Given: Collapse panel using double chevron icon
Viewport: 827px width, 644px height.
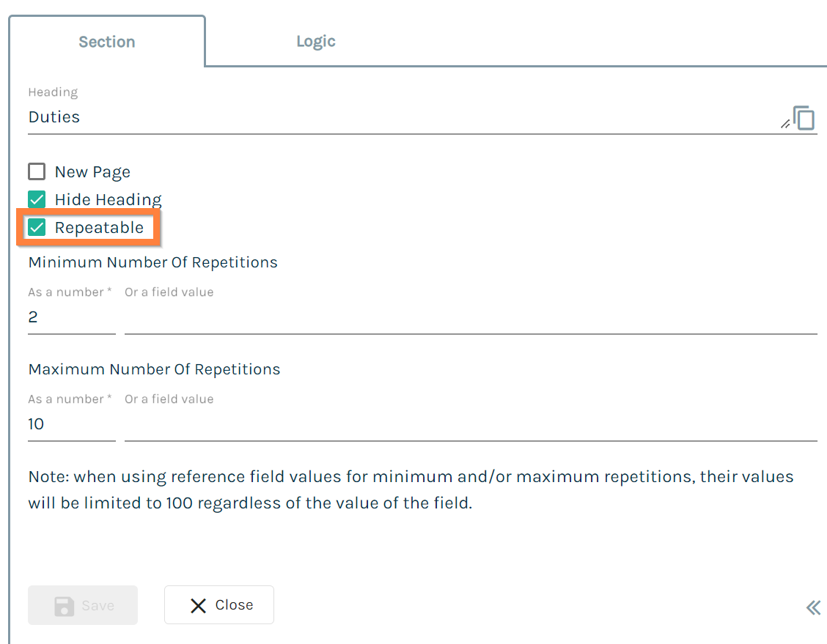Looking at the screenshot, I should [x=813, y=607].
